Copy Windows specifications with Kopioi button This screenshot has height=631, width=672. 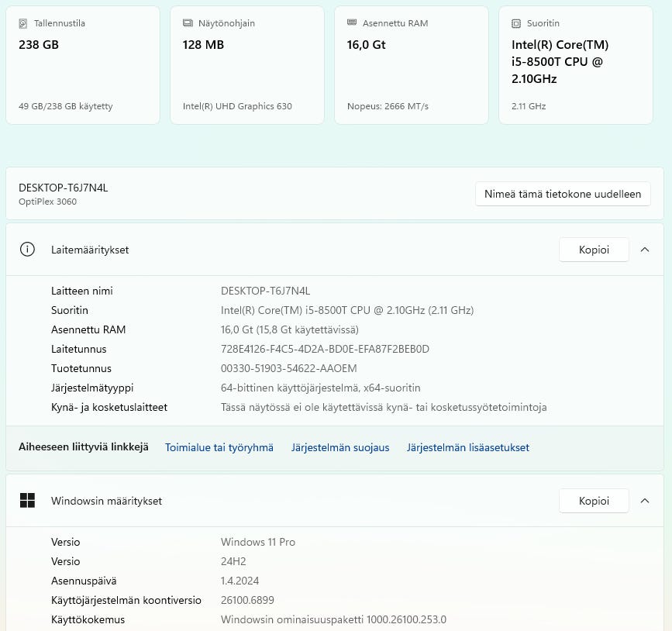tap(594, 501)
